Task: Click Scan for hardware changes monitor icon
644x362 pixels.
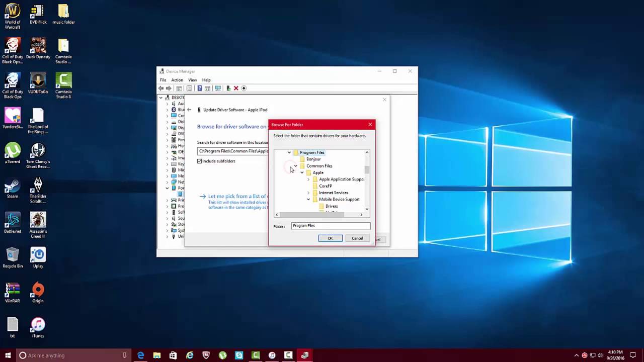Action: (218, 88)
